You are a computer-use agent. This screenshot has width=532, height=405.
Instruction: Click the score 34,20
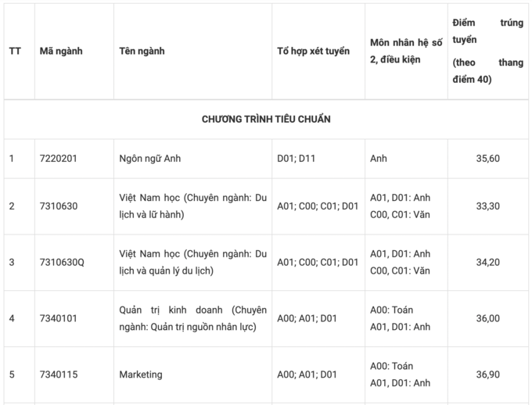click(x=487, y=262)
